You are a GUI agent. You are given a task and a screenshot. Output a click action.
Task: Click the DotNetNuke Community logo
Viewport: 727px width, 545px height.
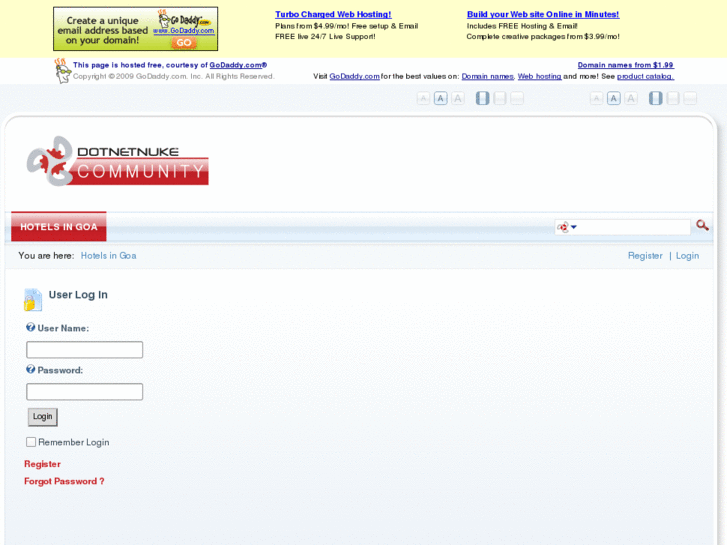point(117,161)
